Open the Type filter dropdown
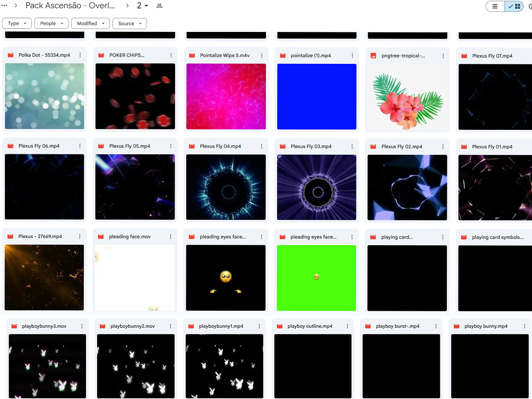Screen dimensions: 532x399 (16, 23)
